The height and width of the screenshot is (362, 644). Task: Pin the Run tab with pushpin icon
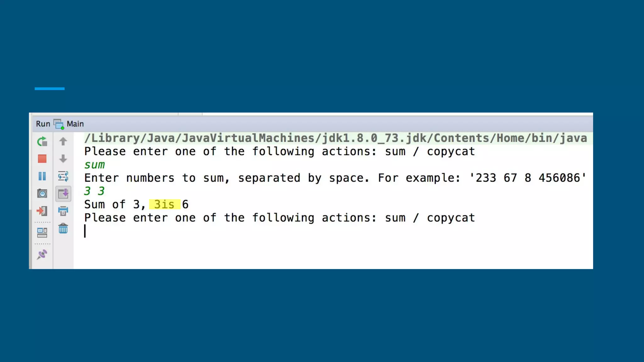coord(42,254)
